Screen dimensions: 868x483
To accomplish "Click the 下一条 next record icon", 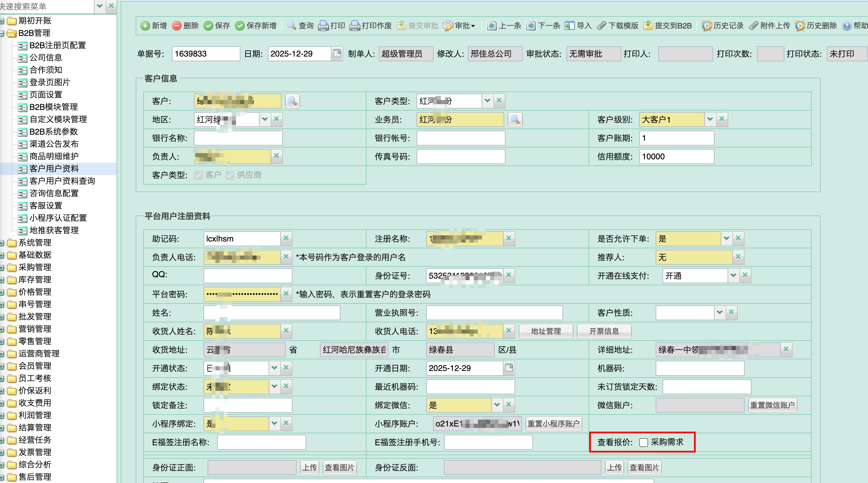I will (x=531, y=26).
